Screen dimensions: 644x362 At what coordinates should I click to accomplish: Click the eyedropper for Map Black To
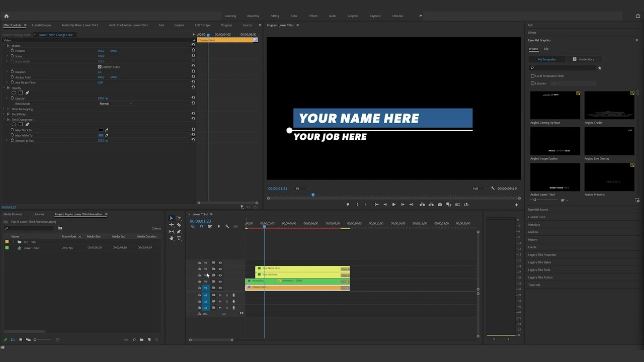106,130
